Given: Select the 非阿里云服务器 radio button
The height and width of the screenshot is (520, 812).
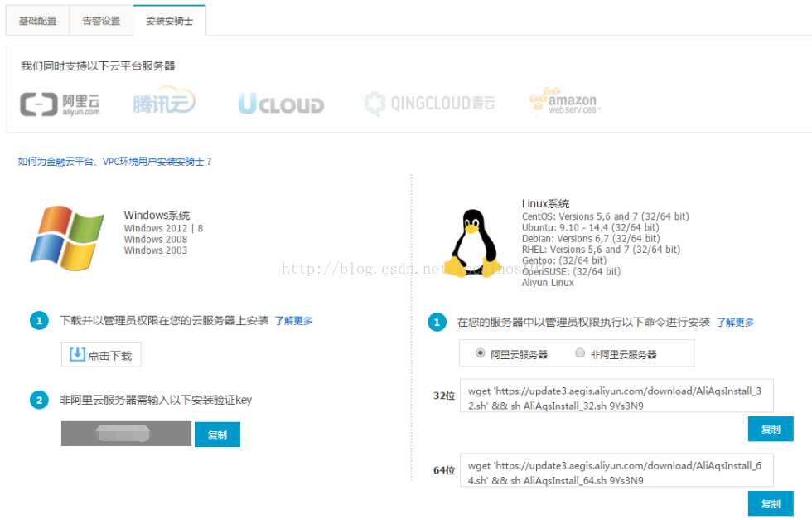Looking at the screenshot, I should pyautogui.click(x=580, y=353).
